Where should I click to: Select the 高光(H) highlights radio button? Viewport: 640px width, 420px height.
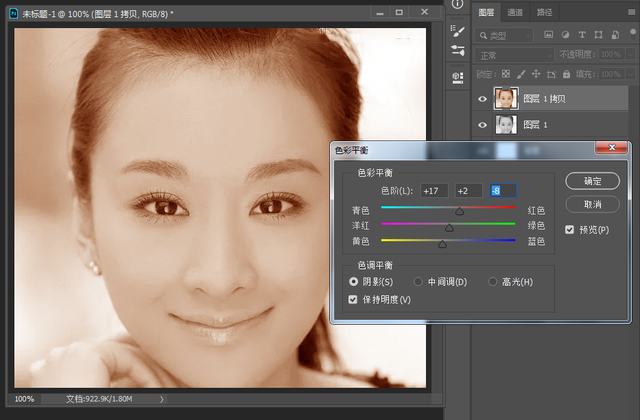(493, 282)
